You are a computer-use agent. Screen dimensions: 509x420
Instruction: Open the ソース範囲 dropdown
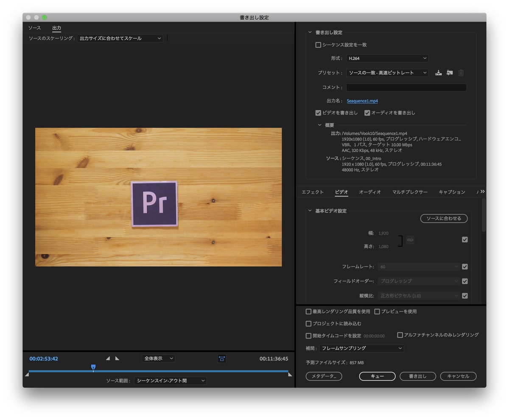click(171, 381)
